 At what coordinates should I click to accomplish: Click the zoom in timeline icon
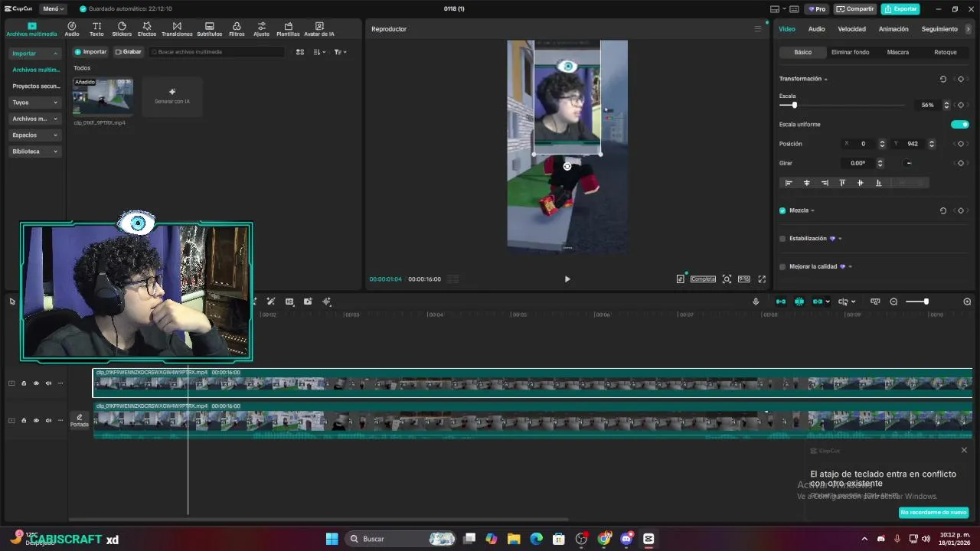coord(967,302)
